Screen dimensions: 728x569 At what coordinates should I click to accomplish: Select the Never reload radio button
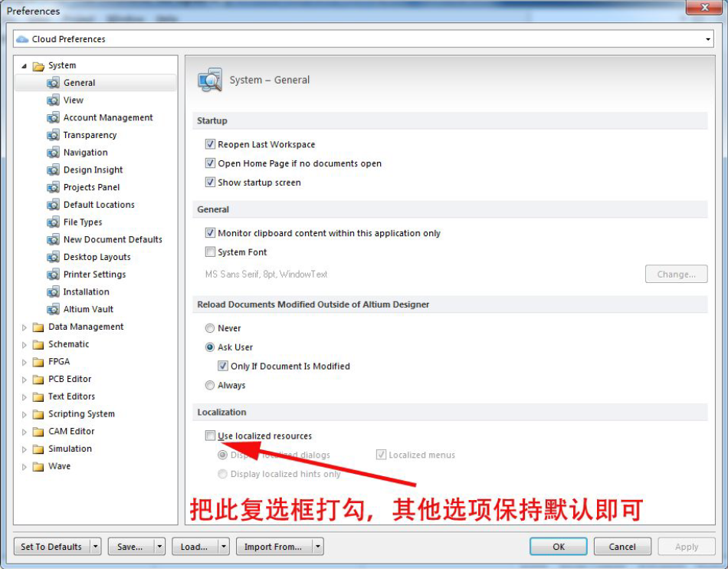(x=210, y=328)
